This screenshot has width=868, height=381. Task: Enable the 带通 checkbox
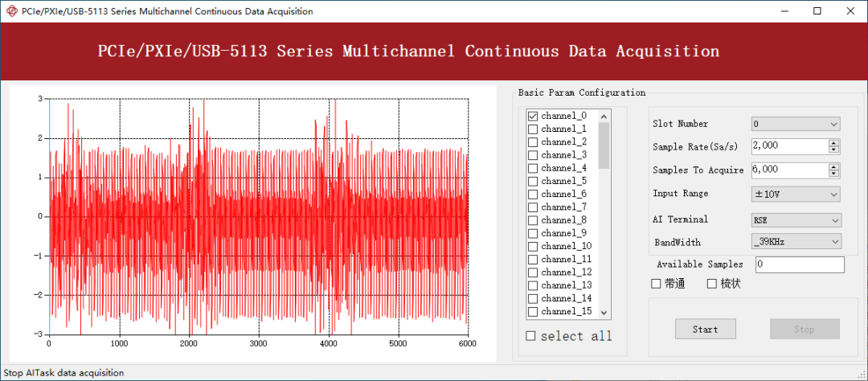point(656,284)
